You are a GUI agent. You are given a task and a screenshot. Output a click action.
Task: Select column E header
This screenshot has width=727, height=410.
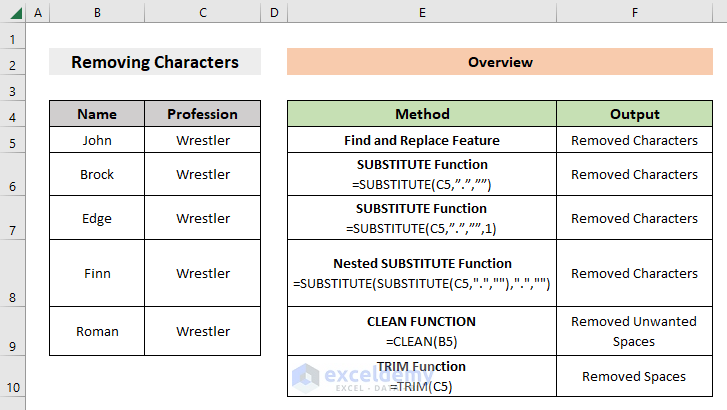click(x=422, y=12)
